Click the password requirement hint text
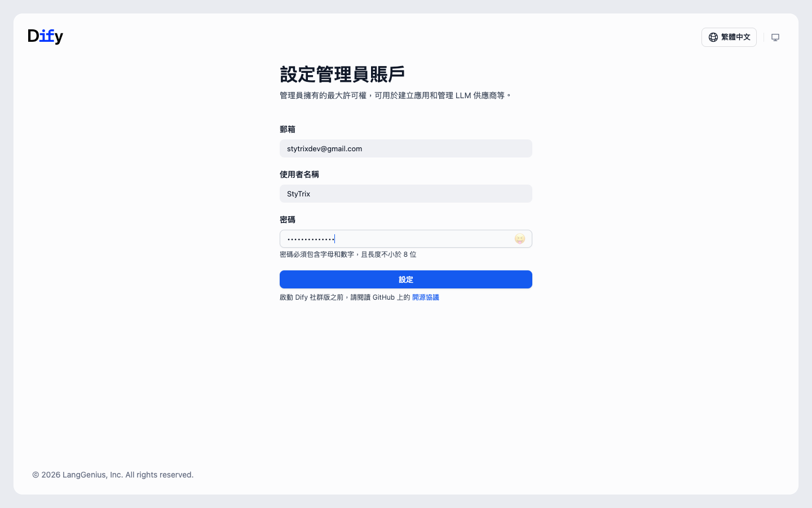The height and width of the screenshot is (508, 812). click(x=348, y=255)
